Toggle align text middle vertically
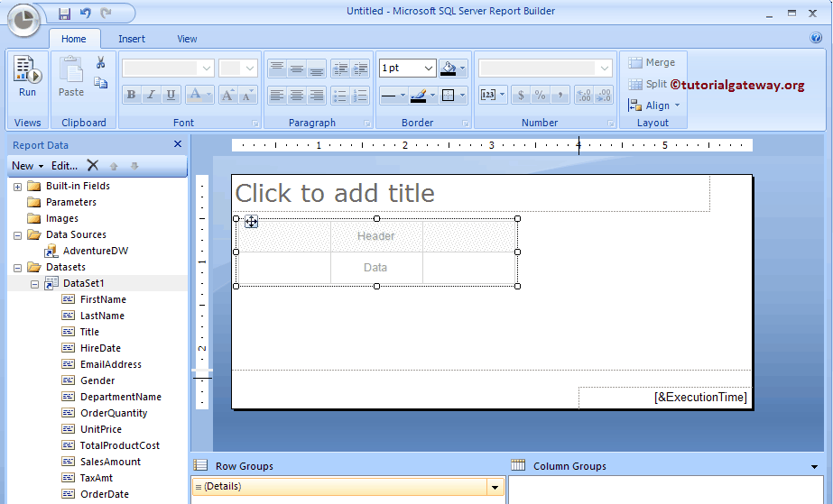 tap(296, 68)
